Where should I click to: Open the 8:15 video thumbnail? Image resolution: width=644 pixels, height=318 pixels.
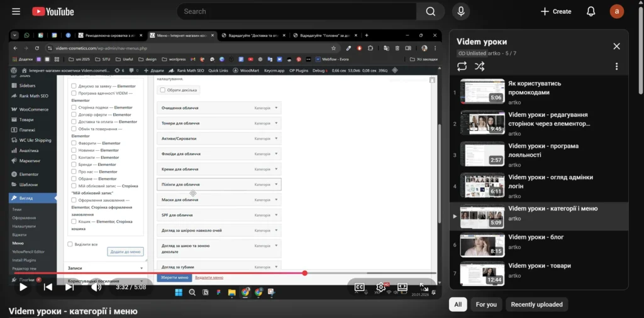pos(482,244)
